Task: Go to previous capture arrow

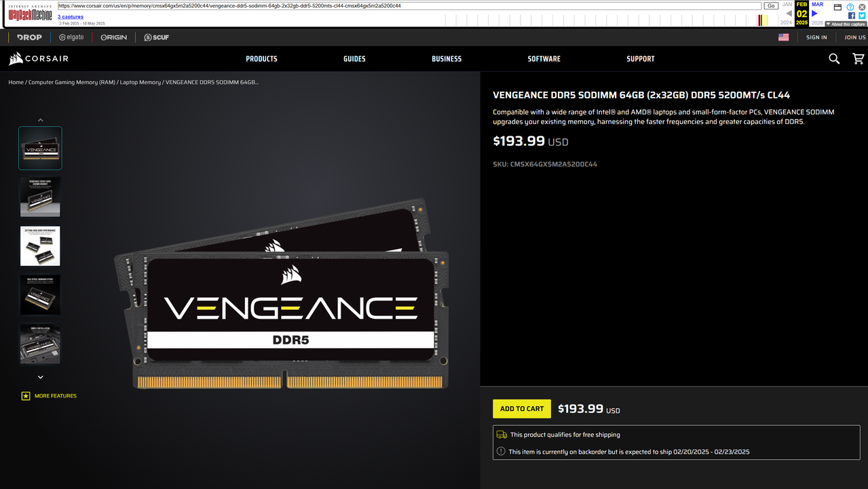Action: (789, 14)
